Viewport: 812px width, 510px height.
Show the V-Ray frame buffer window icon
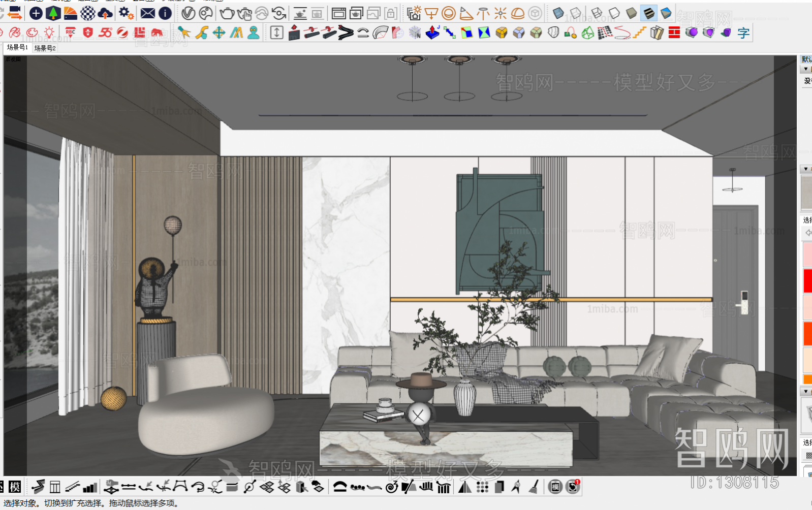338,13
